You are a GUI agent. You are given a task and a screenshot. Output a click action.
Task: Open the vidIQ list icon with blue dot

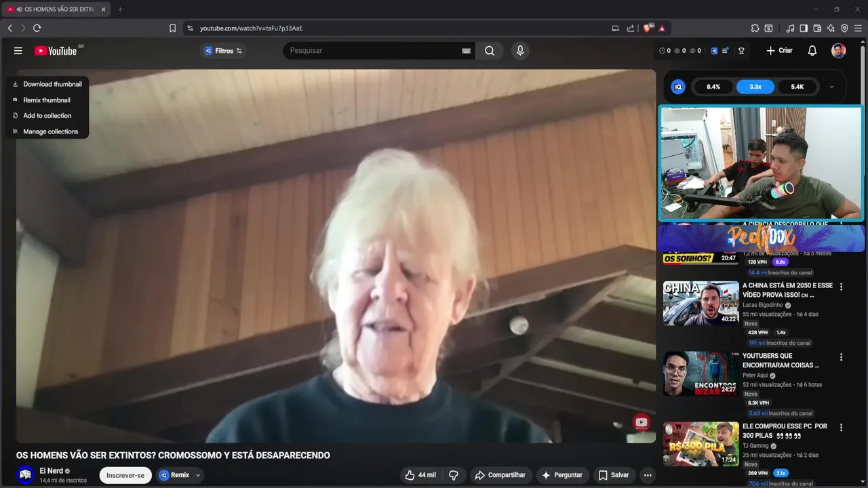[725, 51]
